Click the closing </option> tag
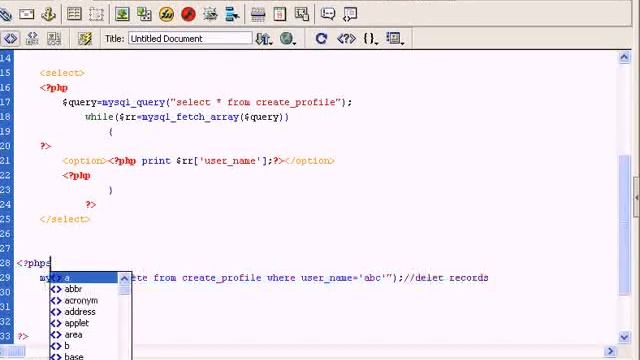640x360 pixels. (x=309, y=161)
